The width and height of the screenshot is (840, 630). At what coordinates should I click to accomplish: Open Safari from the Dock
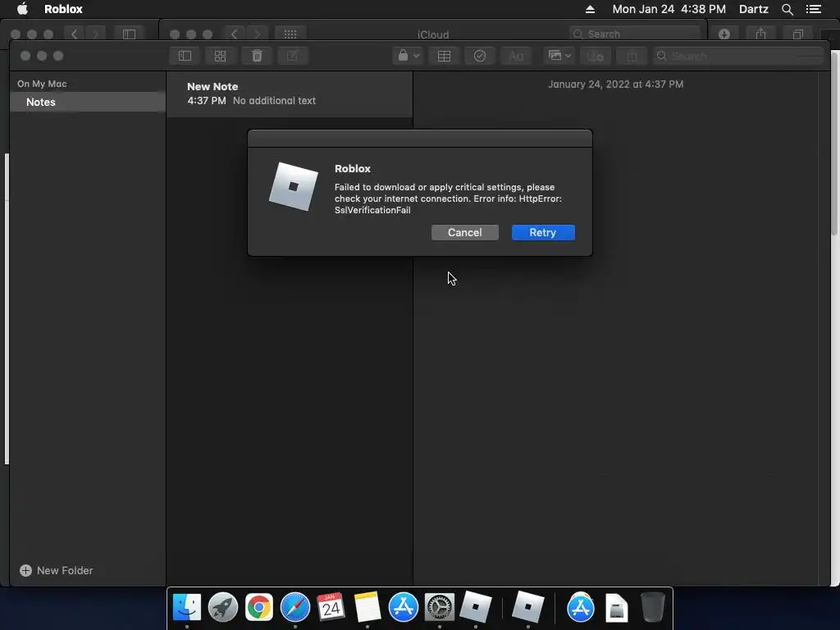click(x=295, y=607)
